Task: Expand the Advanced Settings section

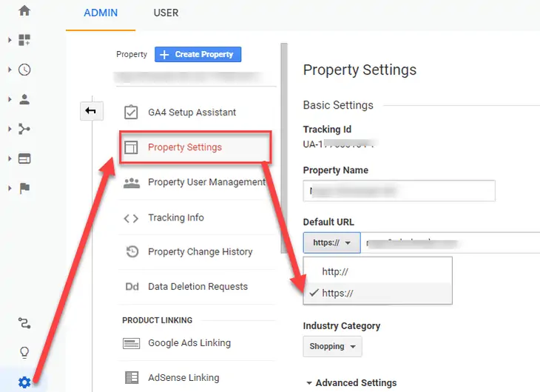Action: [351, 383]
